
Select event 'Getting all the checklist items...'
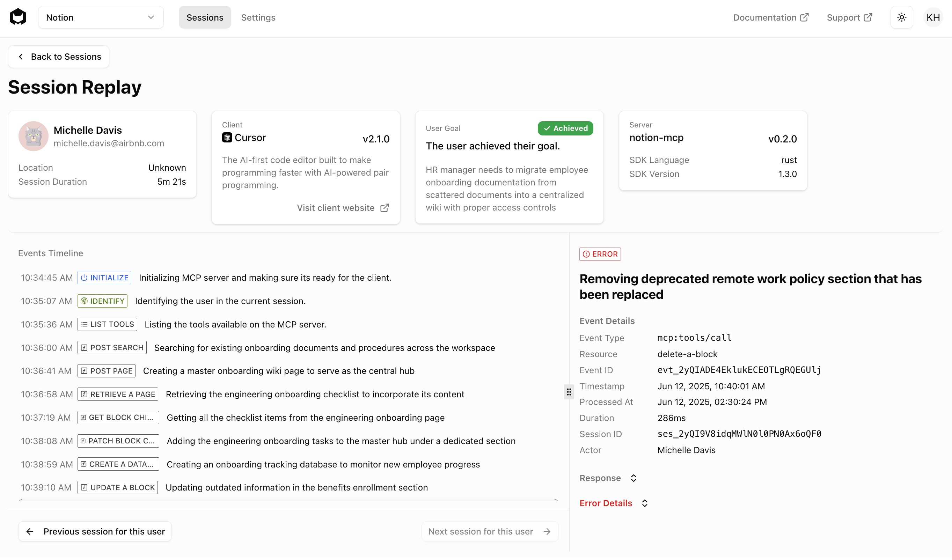[x=306, y=418]
